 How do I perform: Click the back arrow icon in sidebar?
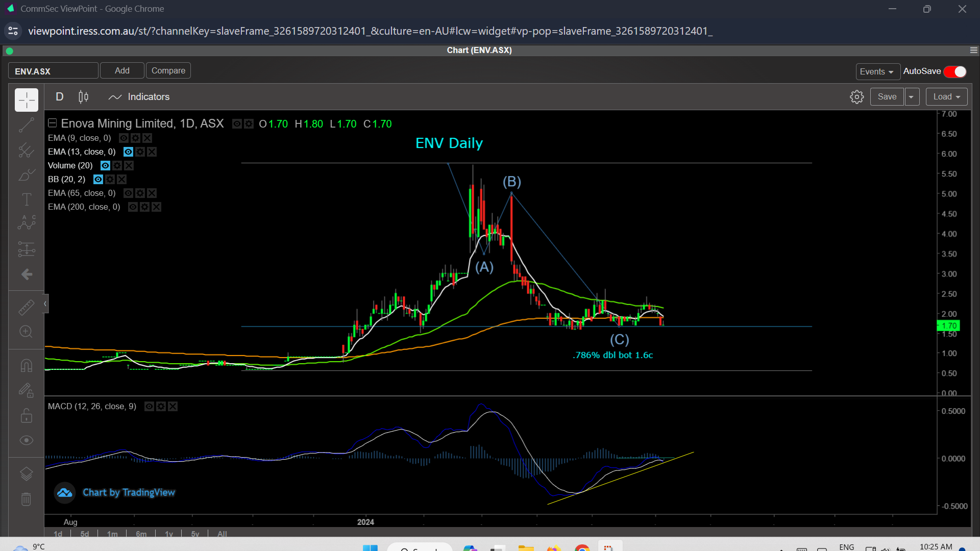pos(27,274)
